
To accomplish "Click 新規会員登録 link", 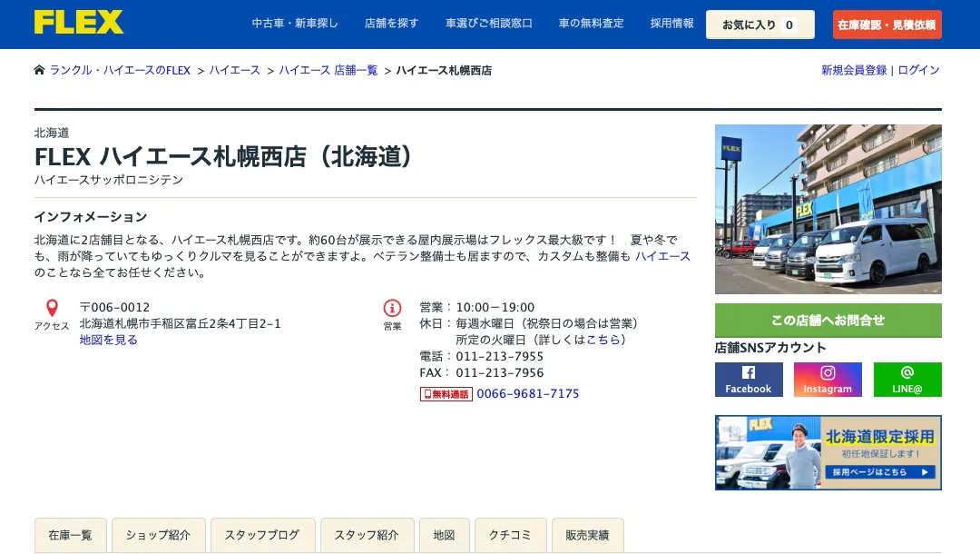I will tap(854, 70).
